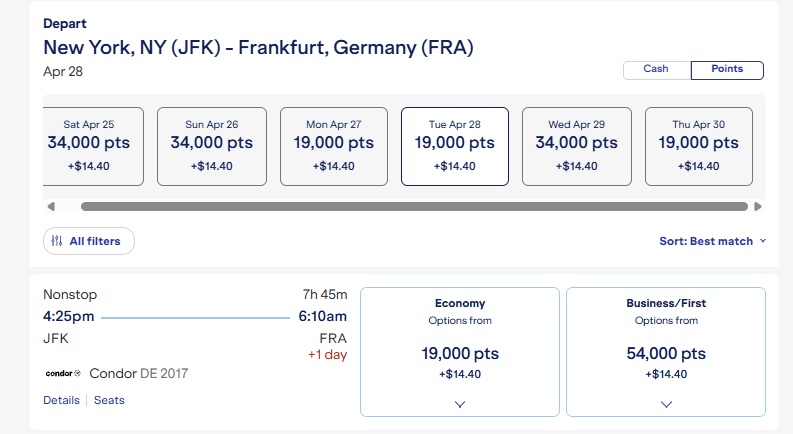
Task: Choose the Thu Apr 30 date
Action: tap(699, 146)
